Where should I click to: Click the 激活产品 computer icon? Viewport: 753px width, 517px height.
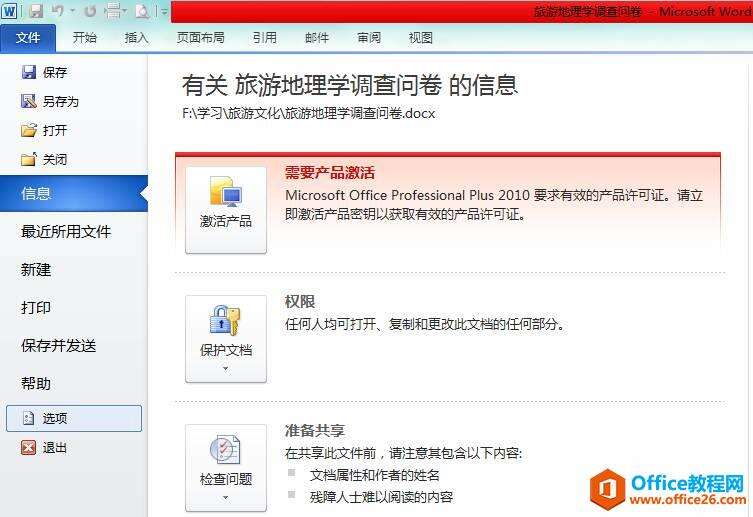(x=226, y=192)
